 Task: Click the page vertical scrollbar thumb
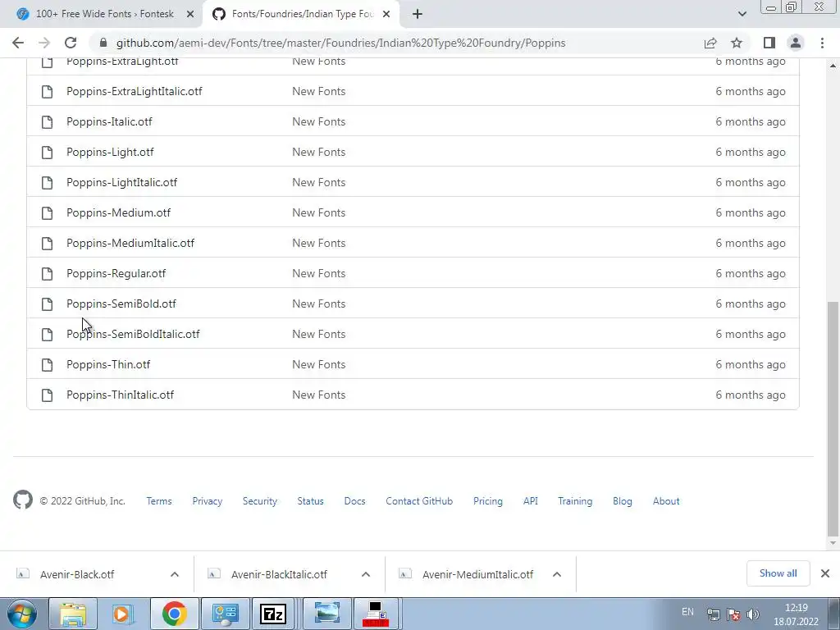pyautogui.click(x=832, y=418)
